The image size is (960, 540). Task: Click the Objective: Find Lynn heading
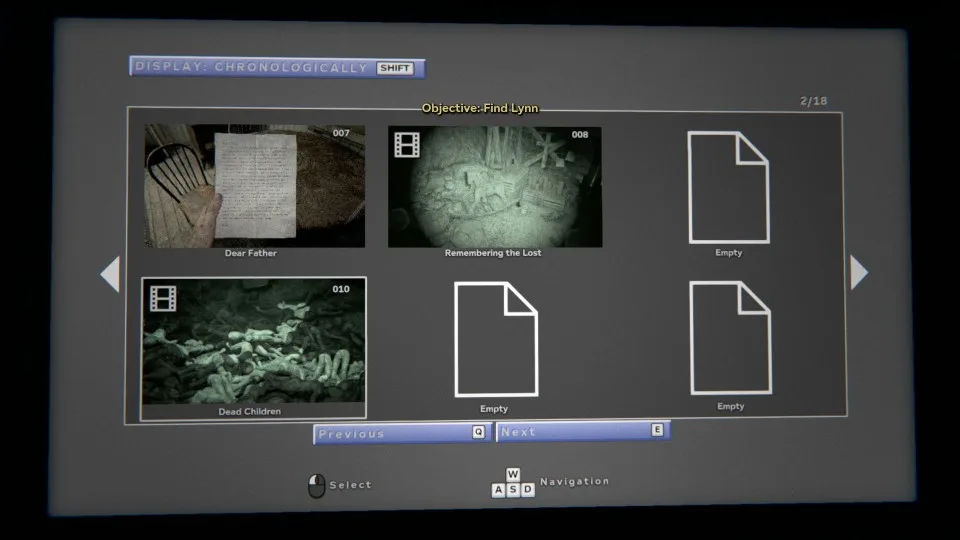[480, 108]
